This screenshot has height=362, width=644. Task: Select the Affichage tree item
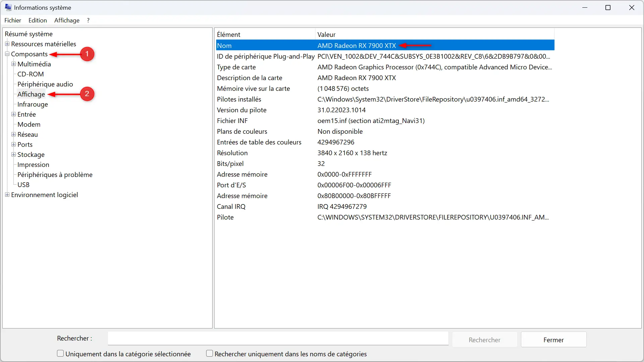click(x=31, y=94)
